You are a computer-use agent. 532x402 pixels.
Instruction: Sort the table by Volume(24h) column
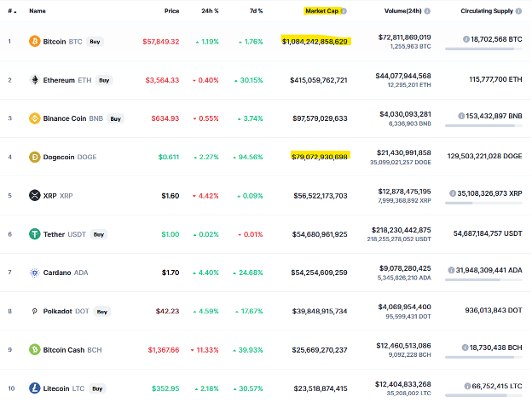[x=402, y=11]
